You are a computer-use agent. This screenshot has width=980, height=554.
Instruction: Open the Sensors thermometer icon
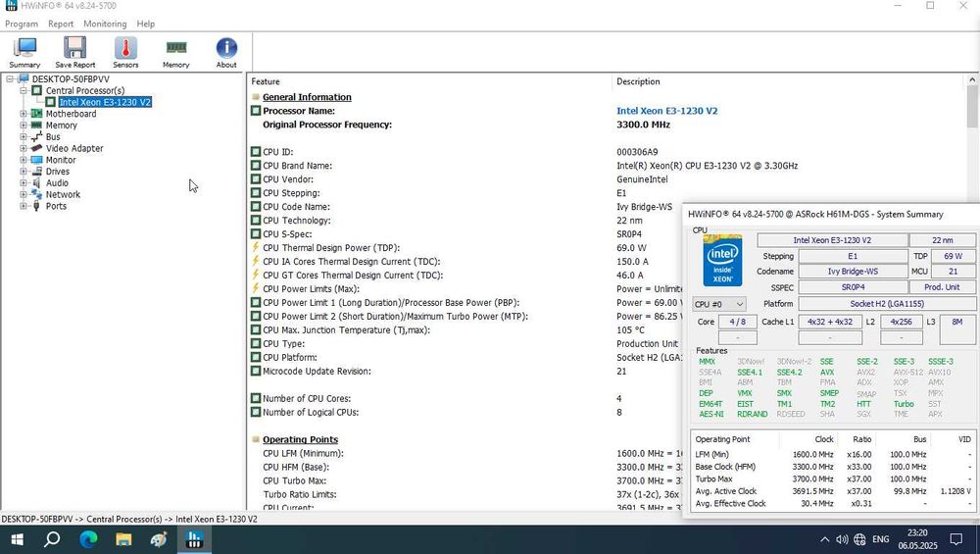point(125,52)
